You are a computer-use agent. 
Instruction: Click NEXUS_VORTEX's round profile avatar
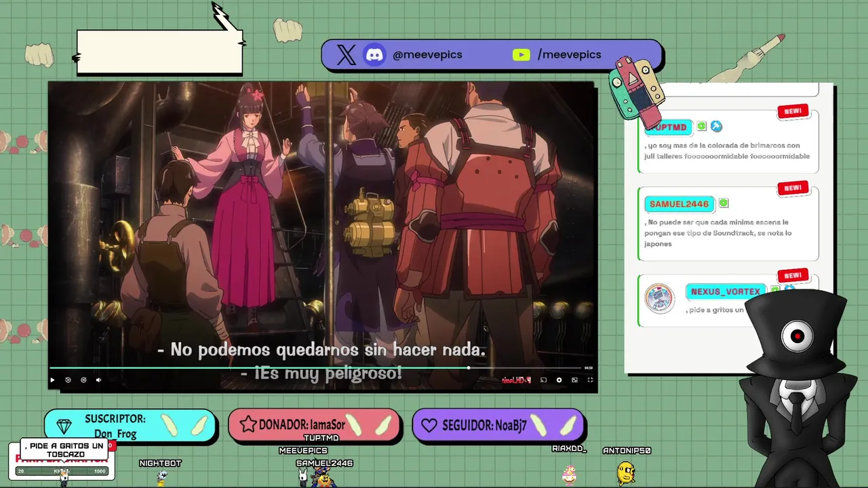click(x=659, y=299)
